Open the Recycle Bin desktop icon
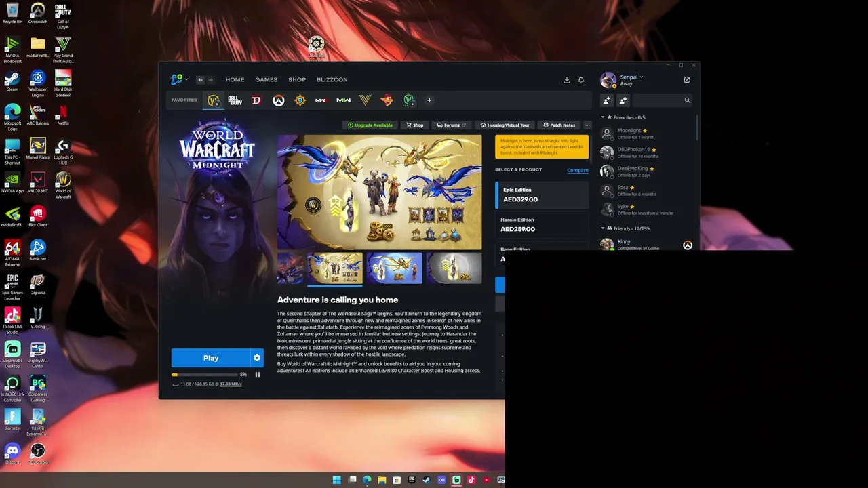Viewport: 868px width, 488px height. [x=12, y=14]
